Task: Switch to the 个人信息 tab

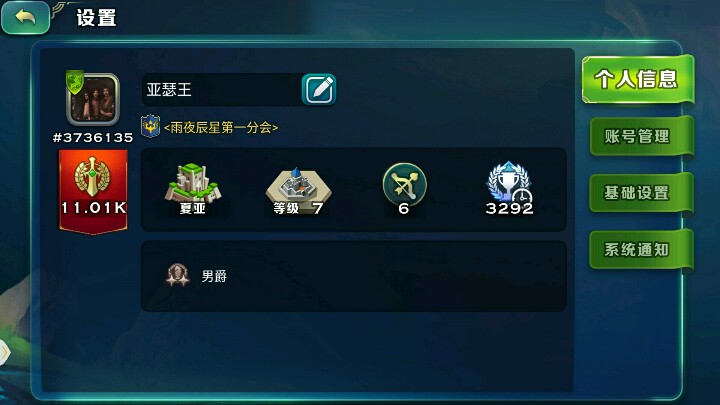Action: [x=637, y=79]
